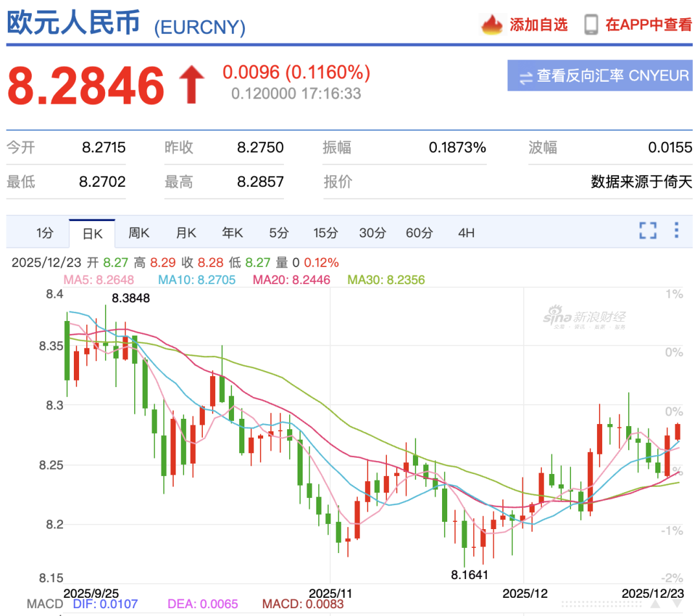Select the 15分 chart tab
Viewport: 700px width, 616px height.
click(325, 233)
